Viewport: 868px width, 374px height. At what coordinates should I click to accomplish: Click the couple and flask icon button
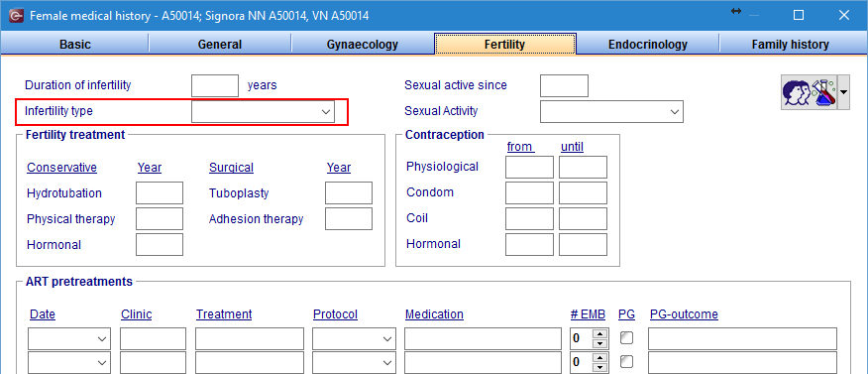tap(809, 92)
